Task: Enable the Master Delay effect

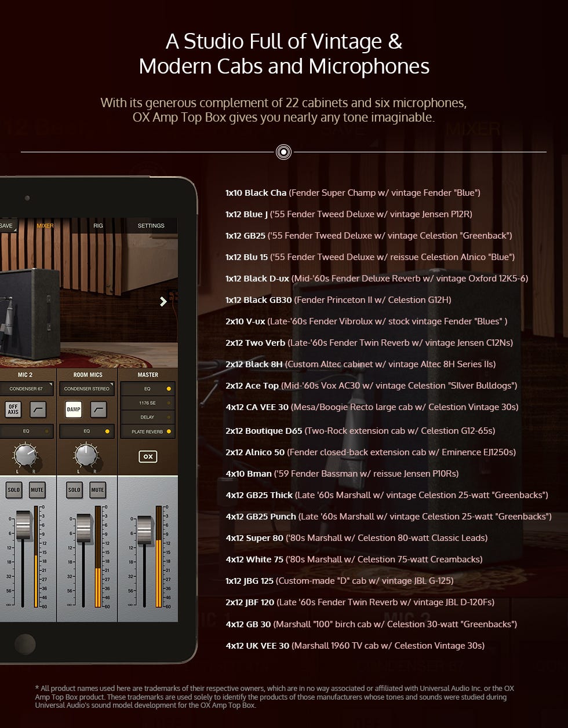Action: click(148, 417)
